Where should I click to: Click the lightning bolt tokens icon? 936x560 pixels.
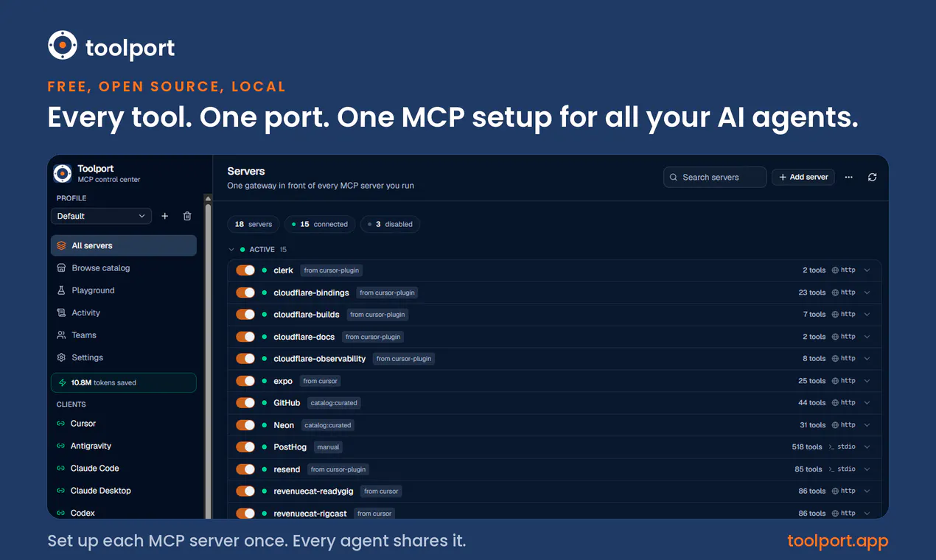pos(62,382)
